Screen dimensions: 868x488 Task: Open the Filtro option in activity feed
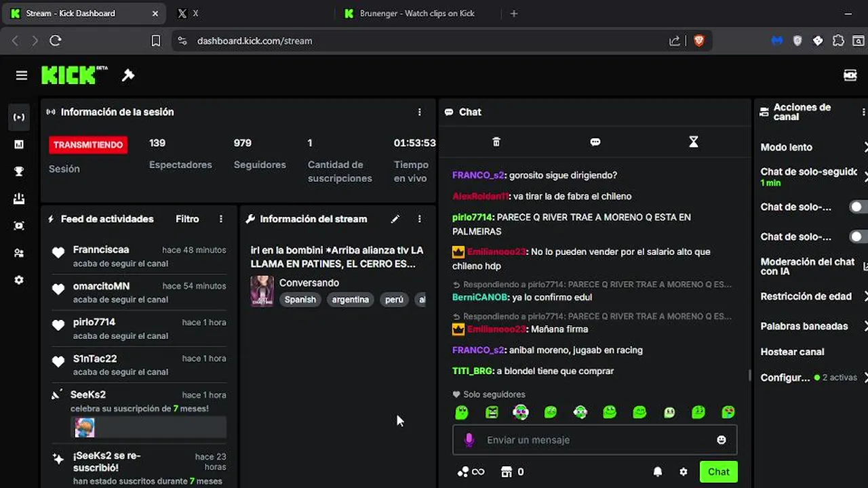pyautogui.click(x=187, y=219)
